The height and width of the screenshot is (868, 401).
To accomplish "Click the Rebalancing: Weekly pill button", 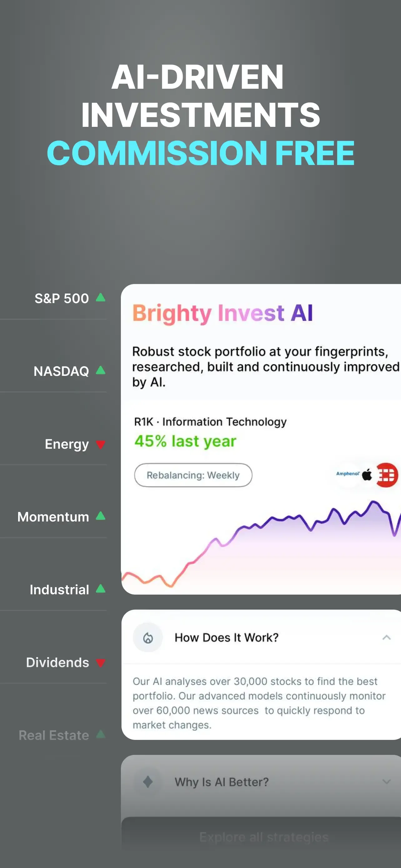I will coord(193,475).
